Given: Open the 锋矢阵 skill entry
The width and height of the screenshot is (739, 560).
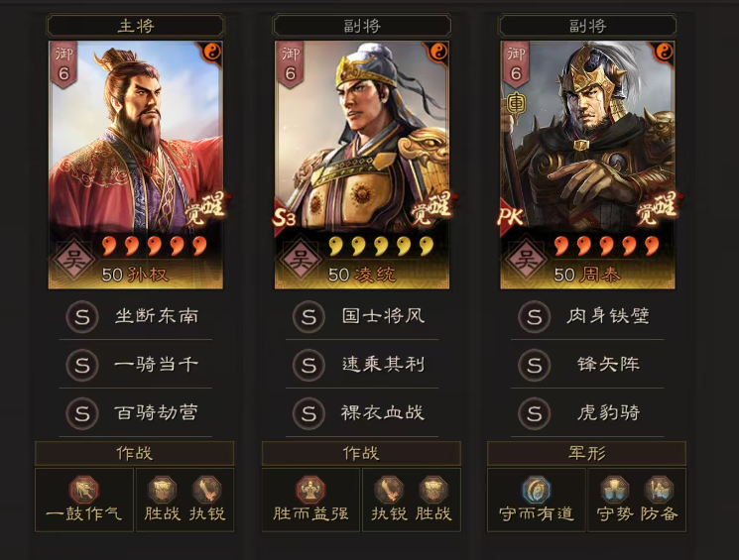Looking at the screenshot, I should (587, 364).
